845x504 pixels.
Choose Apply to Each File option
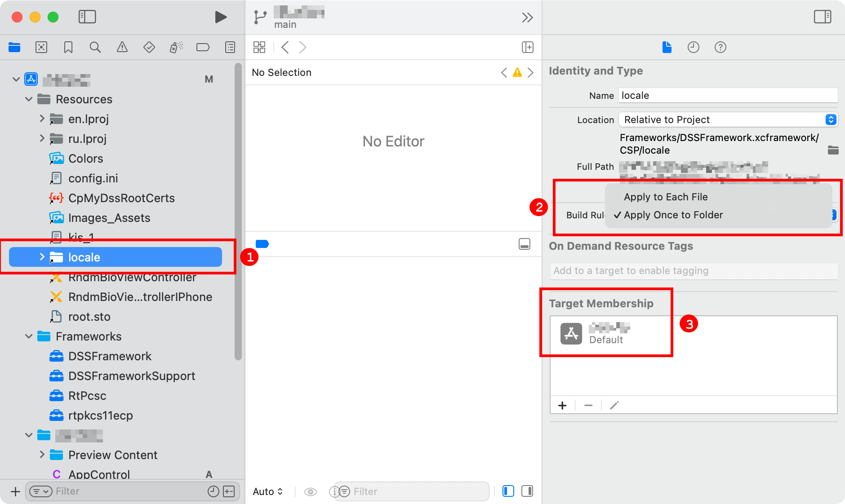(x=665, y=197)
